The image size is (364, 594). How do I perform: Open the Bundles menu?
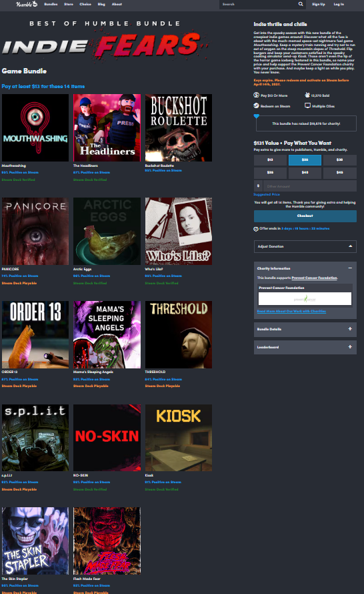tap(51, 4)
